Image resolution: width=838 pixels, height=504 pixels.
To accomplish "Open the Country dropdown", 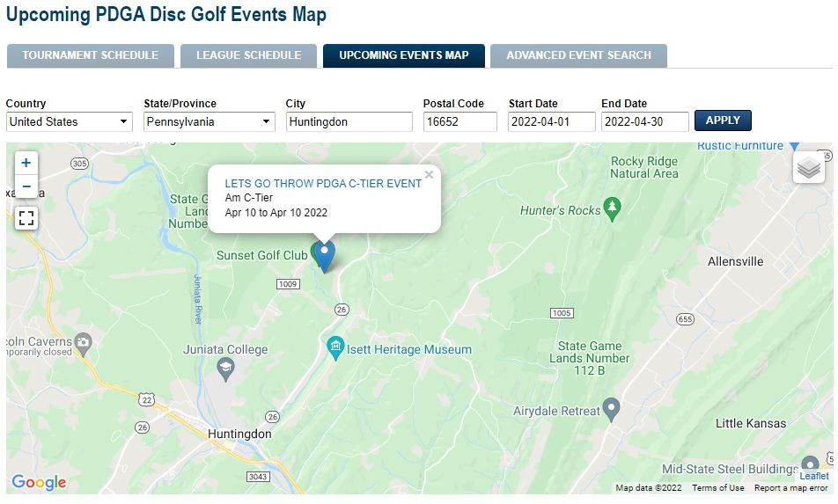I will (70, 121).
